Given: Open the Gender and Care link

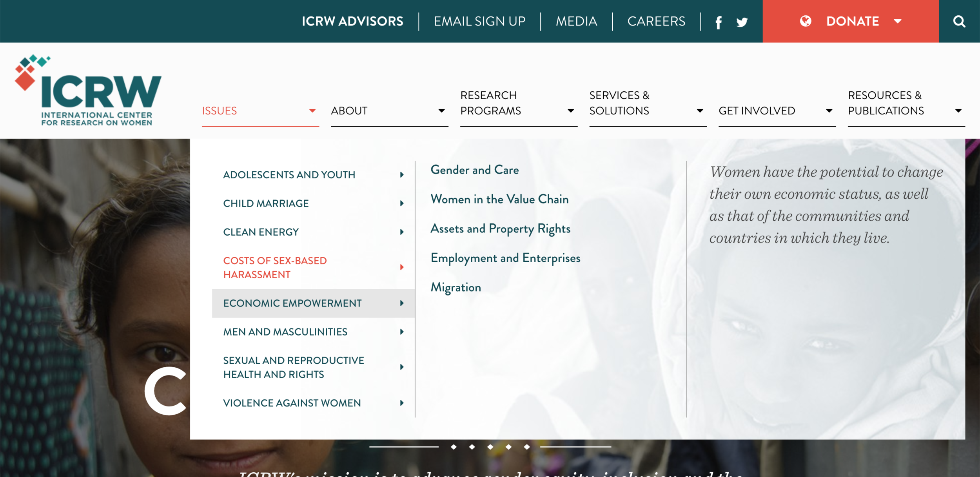Looking at the screenshot, I should (475, 170).
